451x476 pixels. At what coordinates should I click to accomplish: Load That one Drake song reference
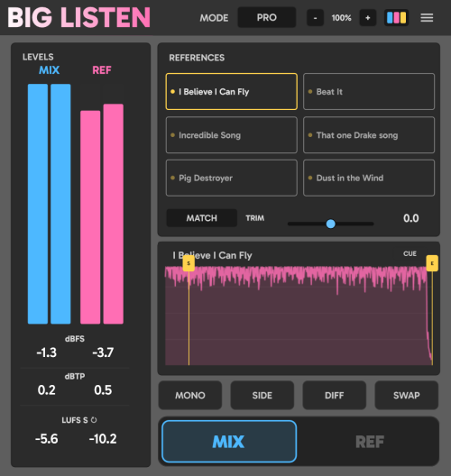369,135
